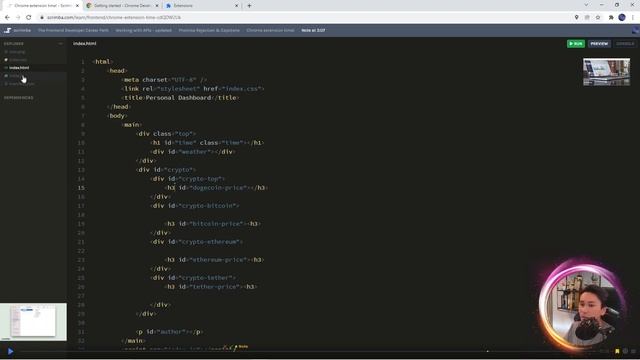
Task: Click the DEPENDENCIES section header
Action: (19, 98)
